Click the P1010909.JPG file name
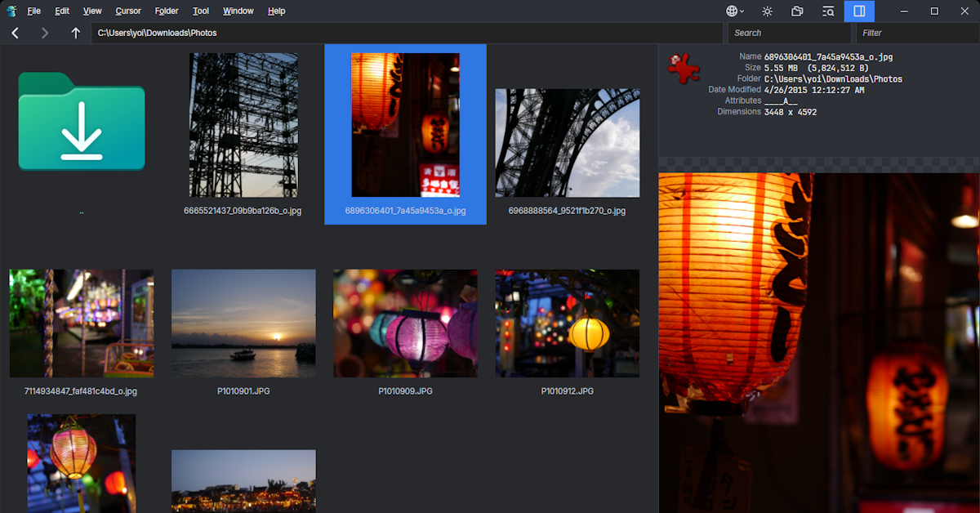Image resolution: width=980 pixels, height=513 pixels. point(405,391)
